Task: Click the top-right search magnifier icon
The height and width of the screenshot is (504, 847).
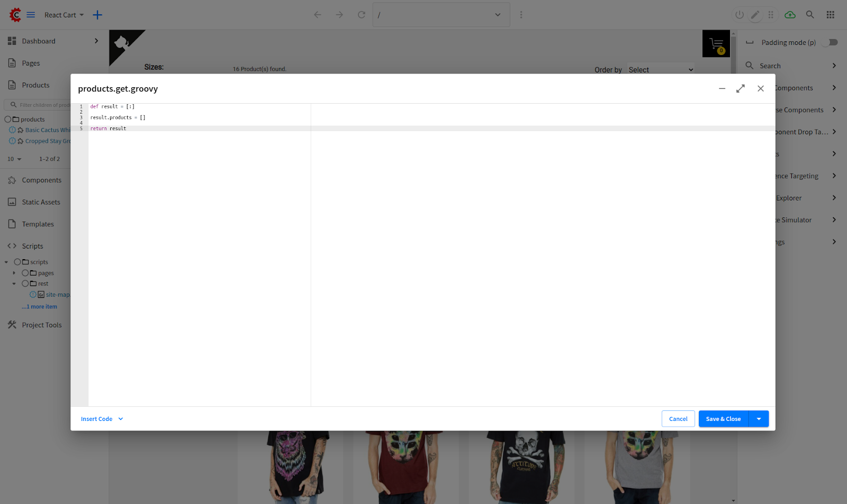Action: [x=810, y=15]
